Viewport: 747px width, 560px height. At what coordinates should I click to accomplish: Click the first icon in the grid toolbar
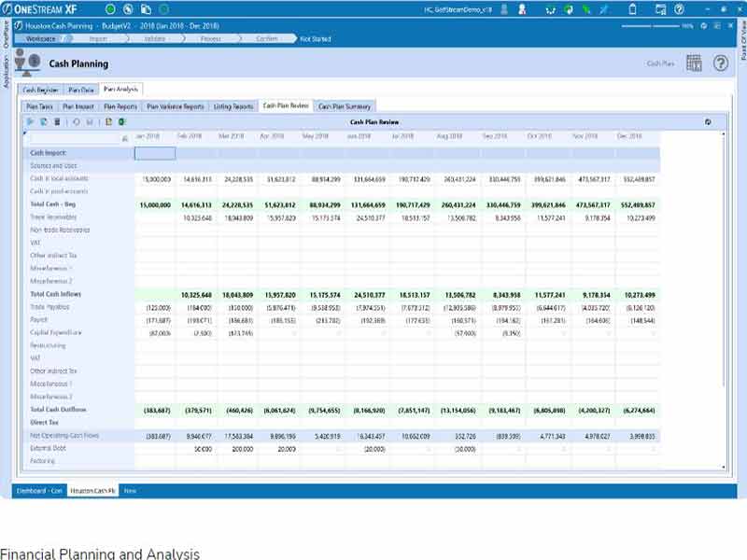[30, 121]
